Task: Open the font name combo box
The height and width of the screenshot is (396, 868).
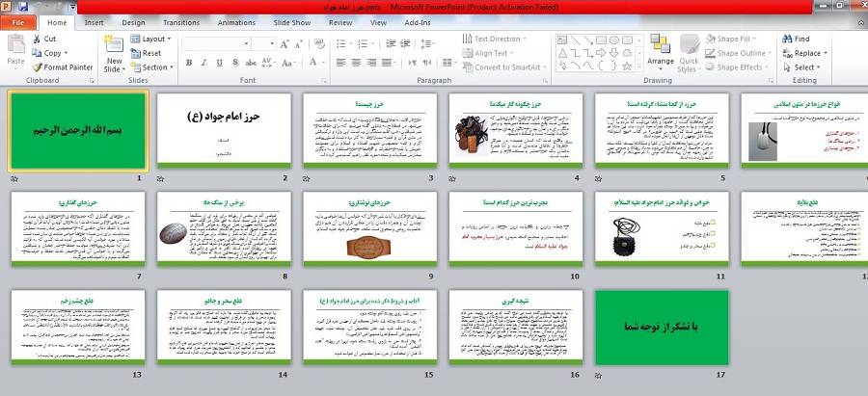Action: click(x=216, y=43)
